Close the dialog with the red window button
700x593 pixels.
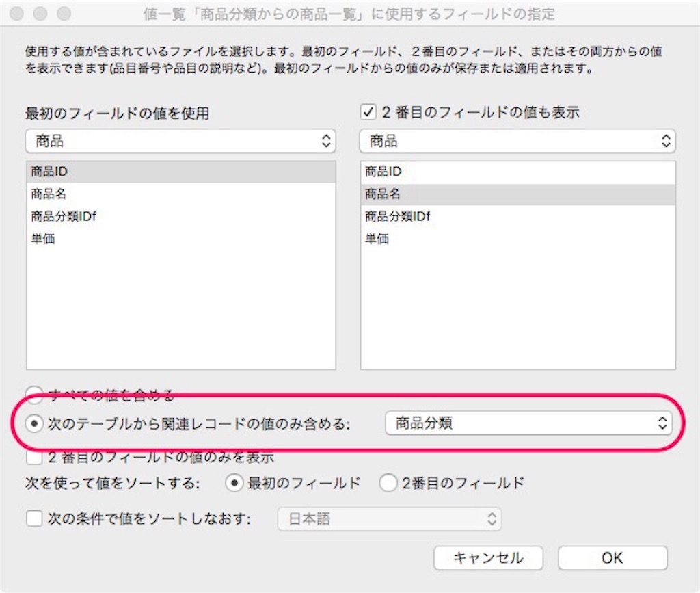[16, 14]
